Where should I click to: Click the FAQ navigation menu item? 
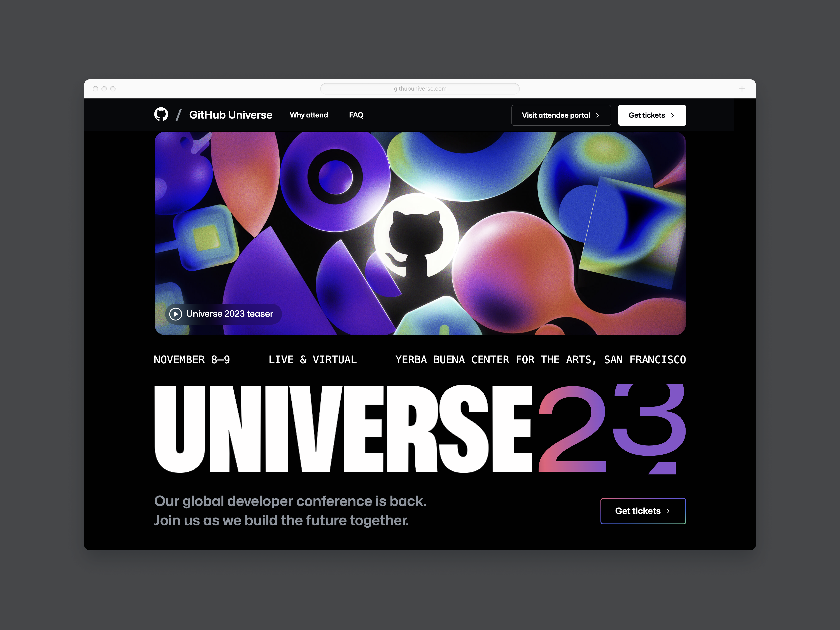pyautogui.click(x=357, y=115)
